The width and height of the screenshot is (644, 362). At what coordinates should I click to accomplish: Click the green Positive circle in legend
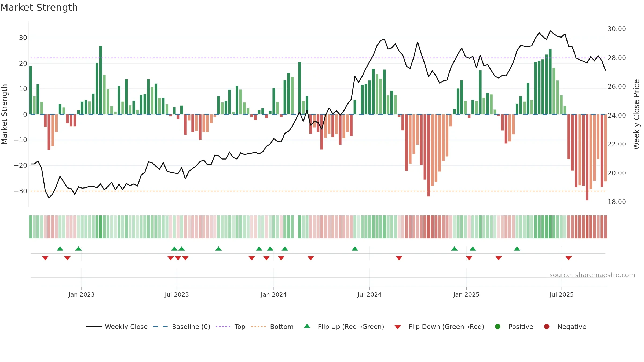tap(497, 327)
